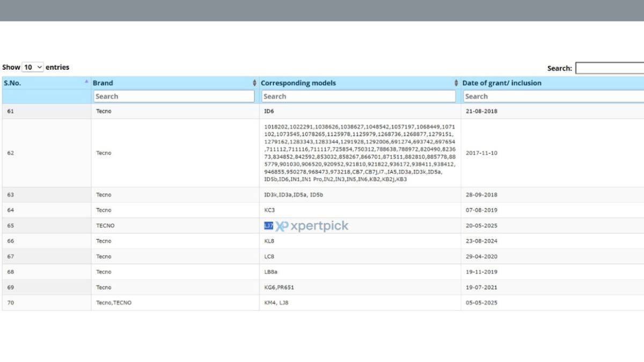Click the main Search box at top right
644x362 pixels.
(x=609, y=68)
